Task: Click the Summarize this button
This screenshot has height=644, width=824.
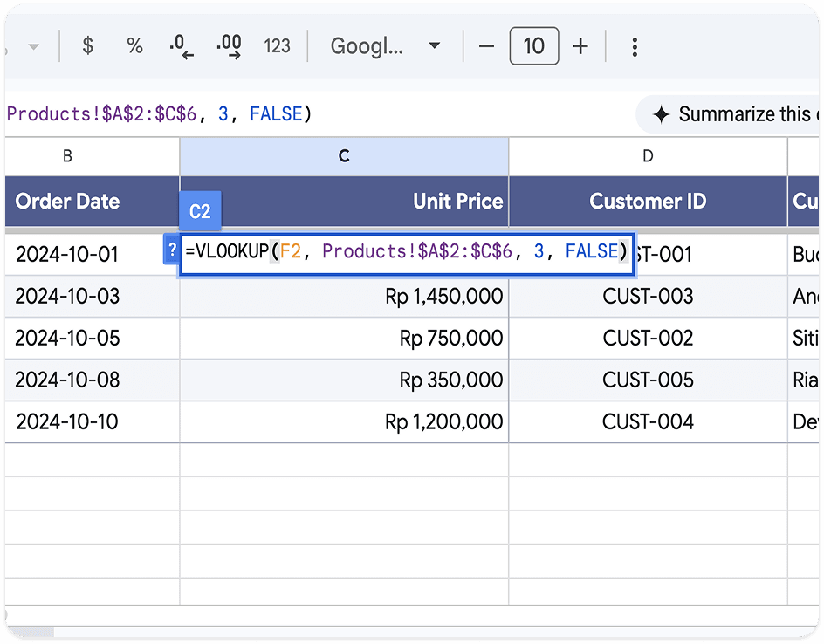Action: pyautogui.click(x=729, y=114)
